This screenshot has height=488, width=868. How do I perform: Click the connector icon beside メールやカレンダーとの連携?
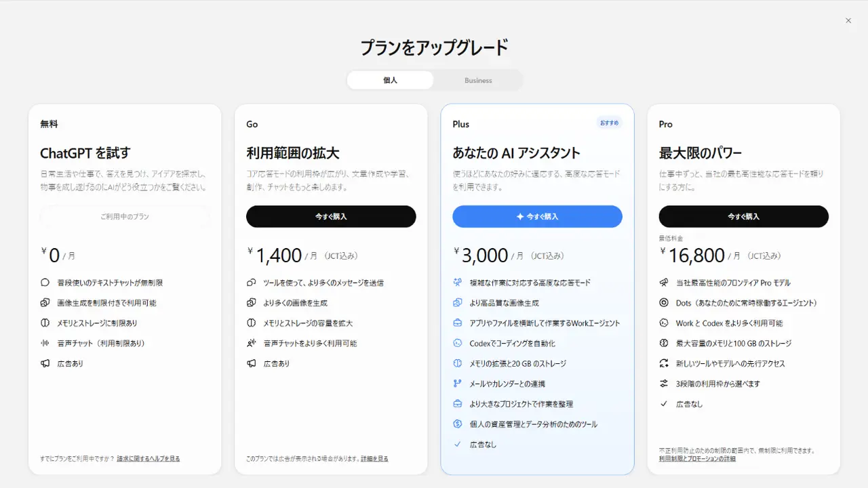tap(458, 384)
